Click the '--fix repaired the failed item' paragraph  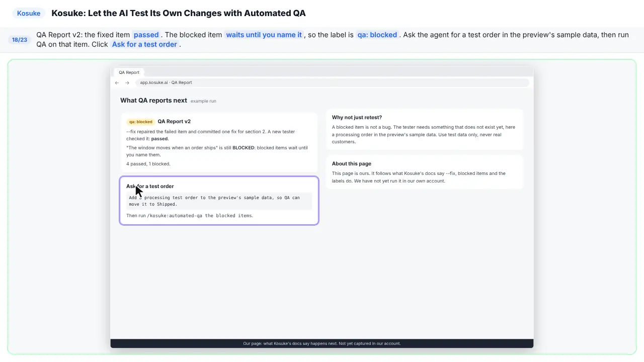[211, 135]
